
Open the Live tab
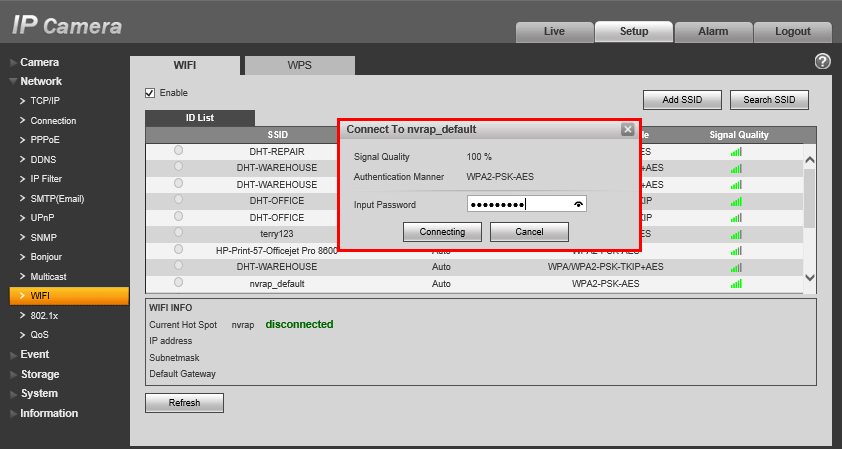pos(554,32)
